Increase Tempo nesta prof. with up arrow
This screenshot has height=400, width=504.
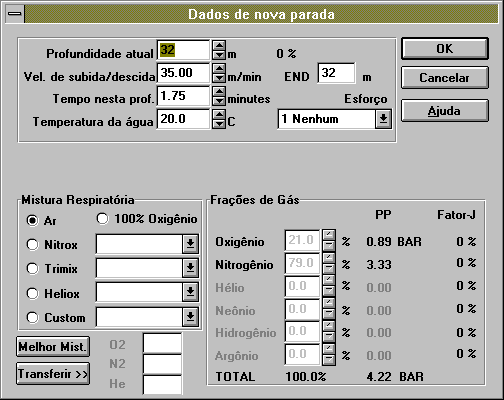tap(219, 91)
